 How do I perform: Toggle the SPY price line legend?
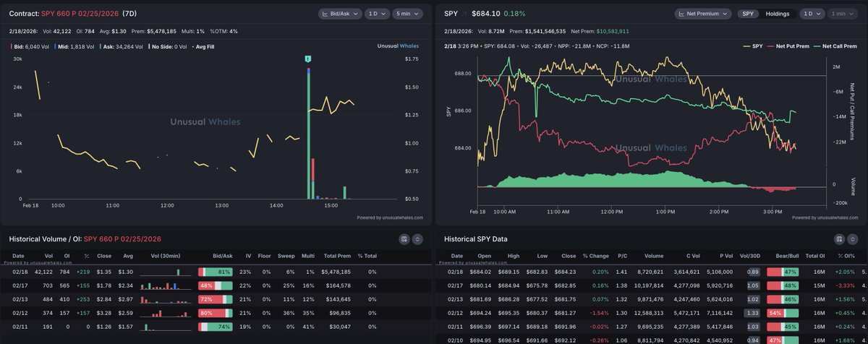click(752, 46)
